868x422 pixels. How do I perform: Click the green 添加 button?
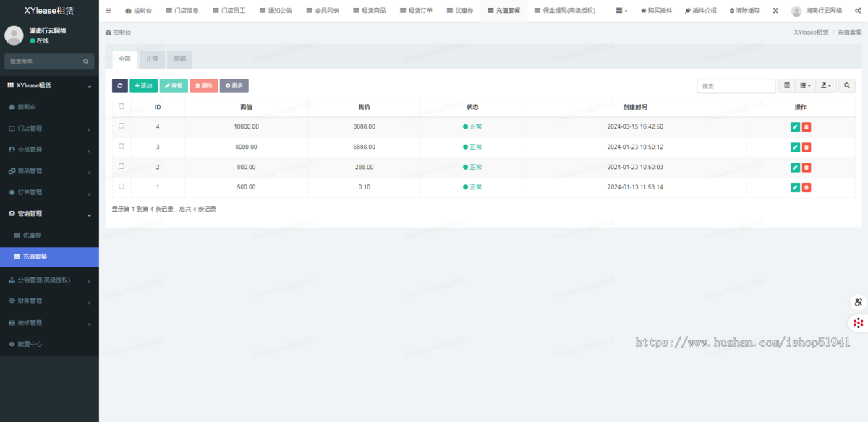pos(143,86)
